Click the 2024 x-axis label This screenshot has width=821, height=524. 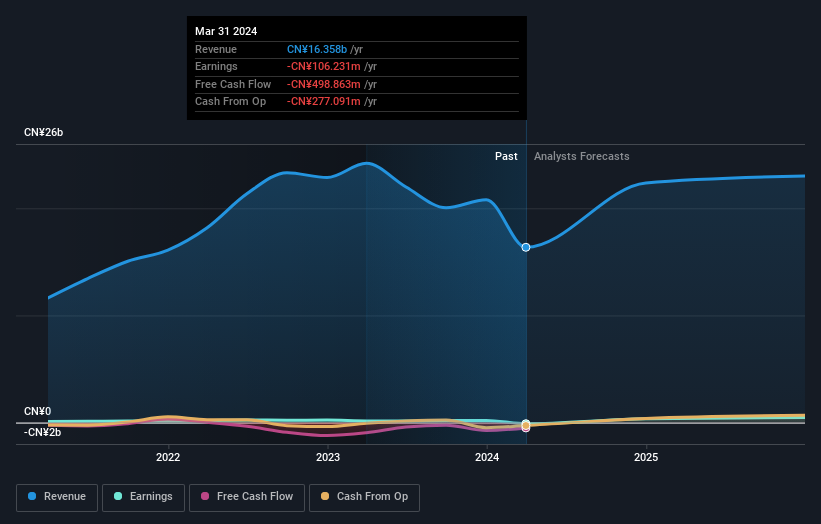coord(487,457)
